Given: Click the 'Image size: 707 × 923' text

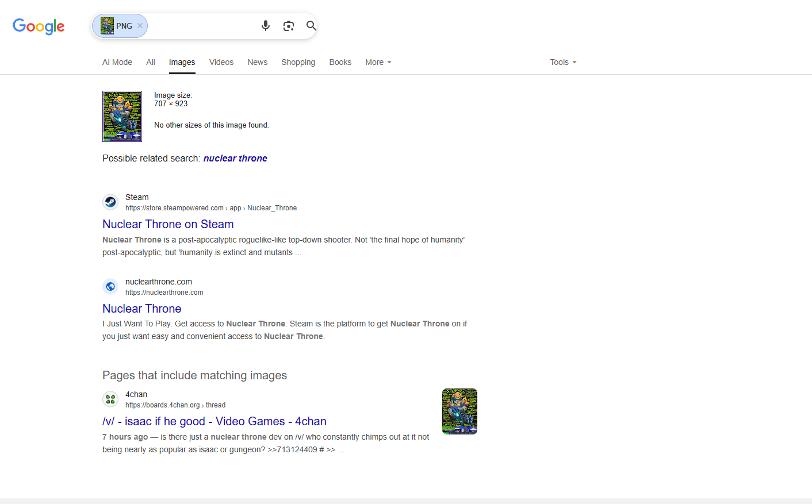Looking at the screenshot, I should [x=173, y=99].
